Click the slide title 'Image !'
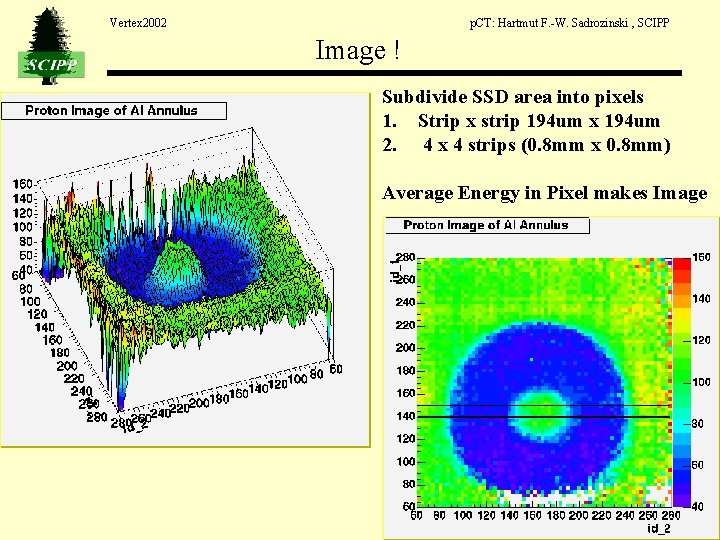This screenshot has width=720, height=540. click(x=358, y=51)
